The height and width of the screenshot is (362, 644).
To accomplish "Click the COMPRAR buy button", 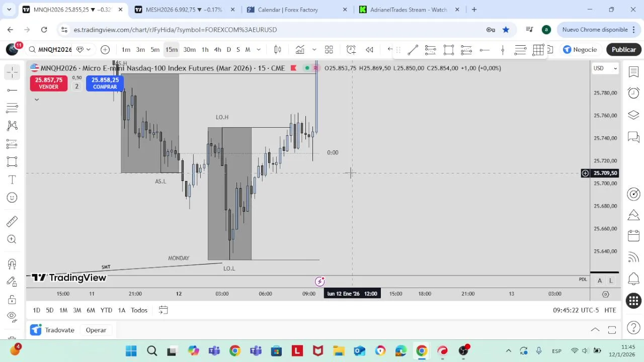I will [105, 83].
